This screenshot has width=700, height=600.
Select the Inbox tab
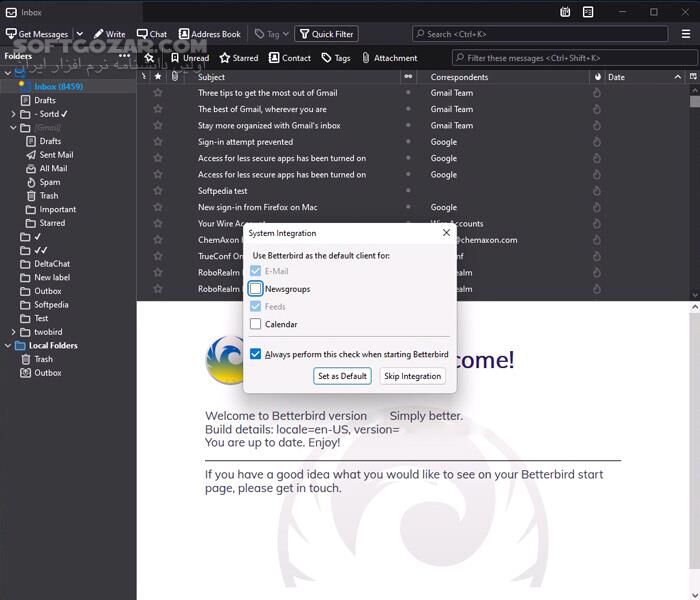(30, 12)
